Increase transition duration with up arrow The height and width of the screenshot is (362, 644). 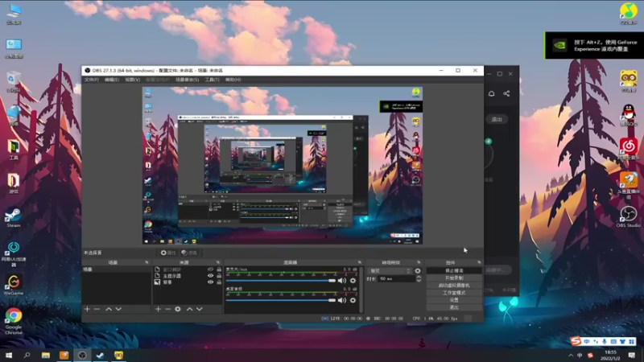click(419, 277)
